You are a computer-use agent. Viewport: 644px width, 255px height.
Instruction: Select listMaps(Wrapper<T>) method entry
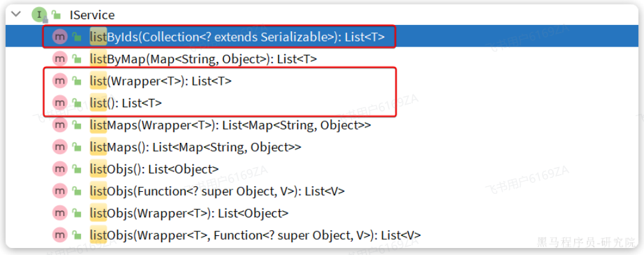230,125
